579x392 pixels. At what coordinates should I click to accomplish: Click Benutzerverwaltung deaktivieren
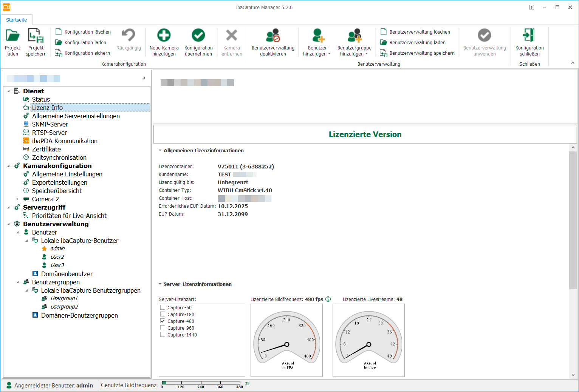pyautogui.click(x=273, y=42)
